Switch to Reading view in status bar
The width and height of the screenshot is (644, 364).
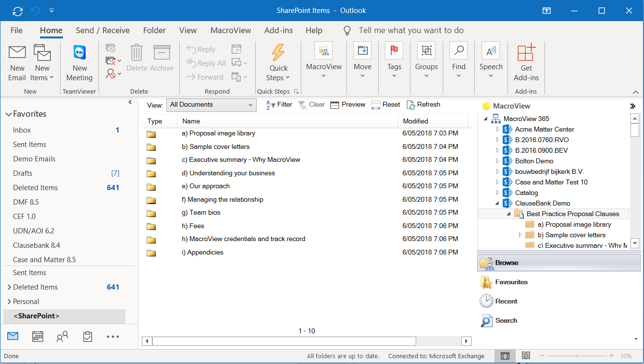click(526, 356)
